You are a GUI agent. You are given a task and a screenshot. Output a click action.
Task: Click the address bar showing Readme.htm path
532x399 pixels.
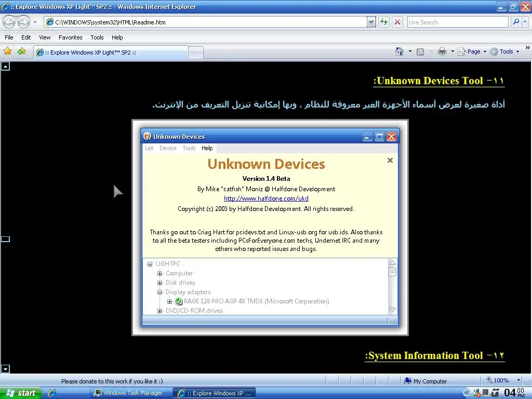pos(206,22)
